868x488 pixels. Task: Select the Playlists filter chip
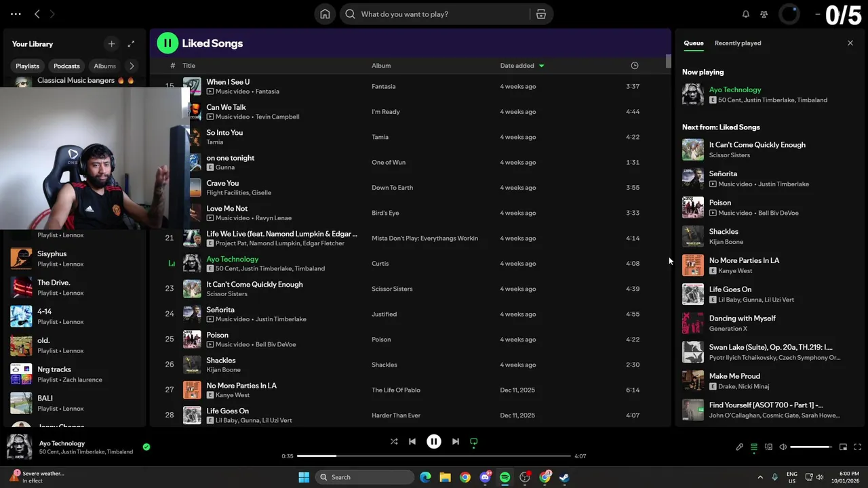(28, 66)
